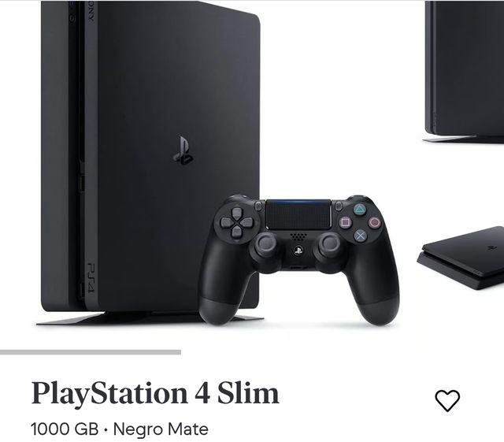504x442 pixels.
Task: Click the controller's left analog stick
Action: pyautogui.click(x=266, y=243)
